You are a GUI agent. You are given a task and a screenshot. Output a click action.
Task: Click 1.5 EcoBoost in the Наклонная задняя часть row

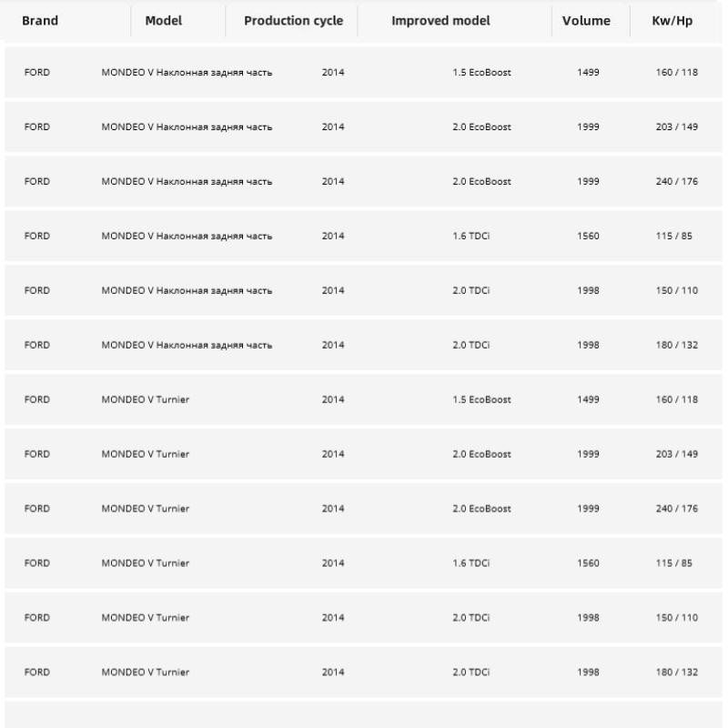point(481,72)
